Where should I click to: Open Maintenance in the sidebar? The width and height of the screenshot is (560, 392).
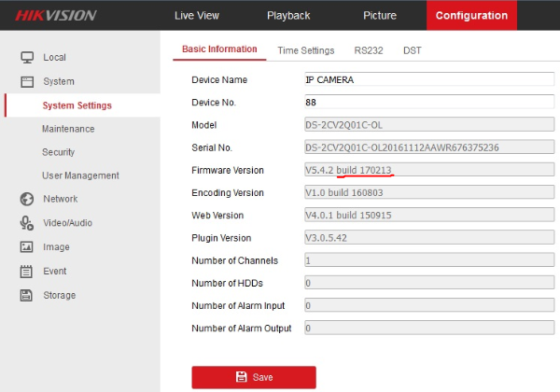pyautogui.click(x=68, y=129)
